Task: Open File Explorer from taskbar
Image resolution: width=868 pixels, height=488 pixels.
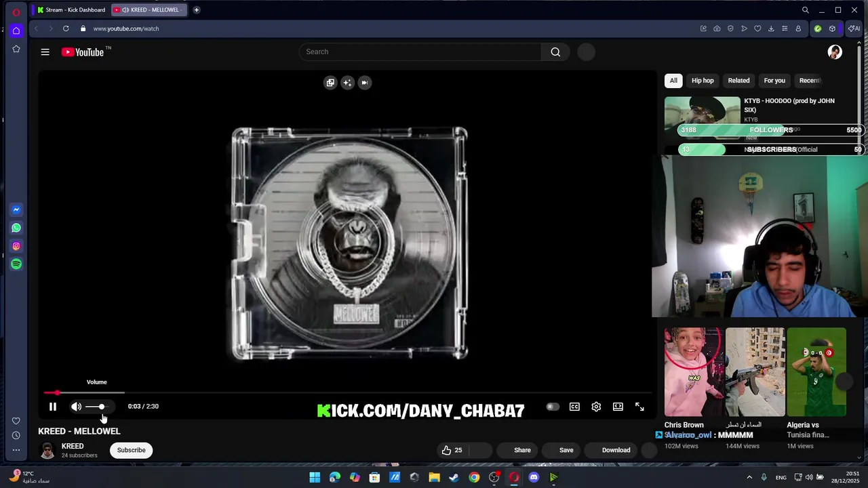Action: (434, 477)
